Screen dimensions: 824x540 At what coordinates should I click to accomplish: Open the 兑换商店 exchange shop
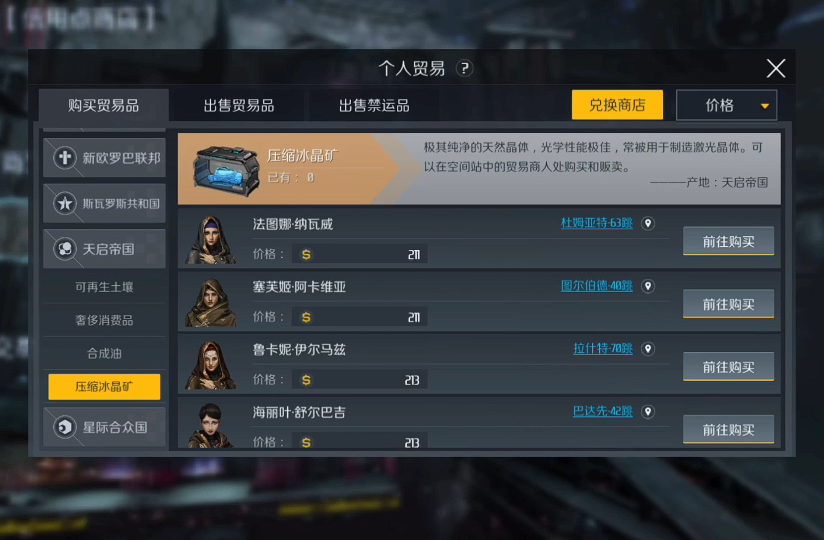[x=617, y=105]
